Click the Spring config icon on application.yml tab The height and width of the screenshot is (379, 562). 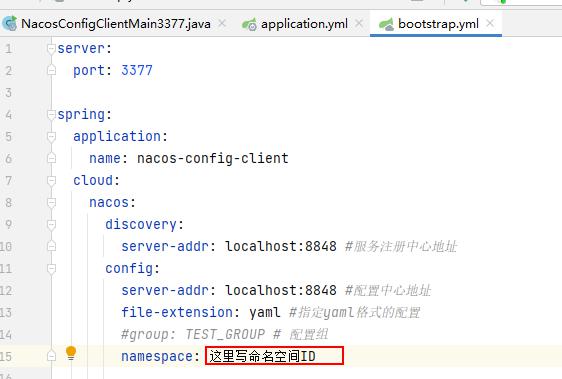point(249,24)
